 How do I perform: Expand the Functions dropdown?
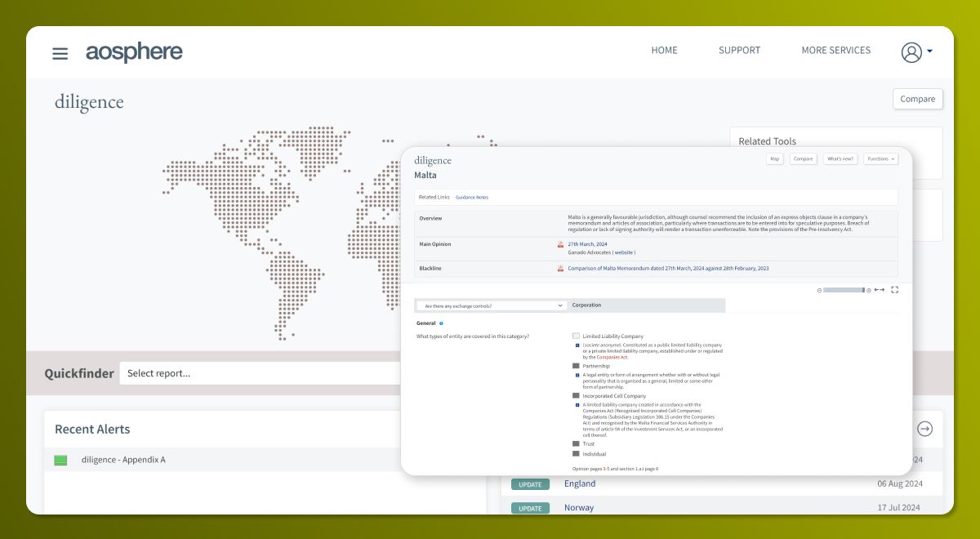pos(880,159)
